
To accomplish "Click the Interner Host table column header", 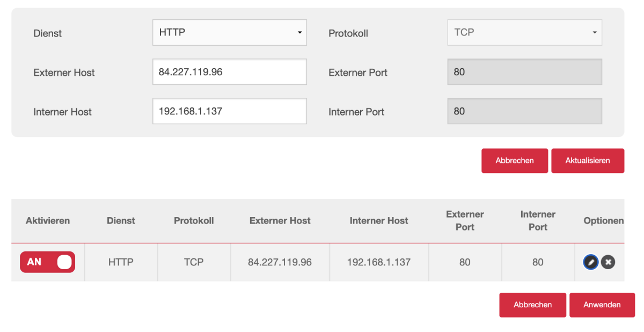I will 379,221.
